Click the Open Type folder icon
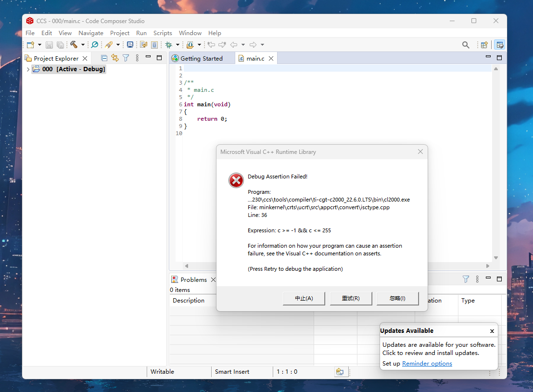533x392 pixels. click(x=190, y=45)
